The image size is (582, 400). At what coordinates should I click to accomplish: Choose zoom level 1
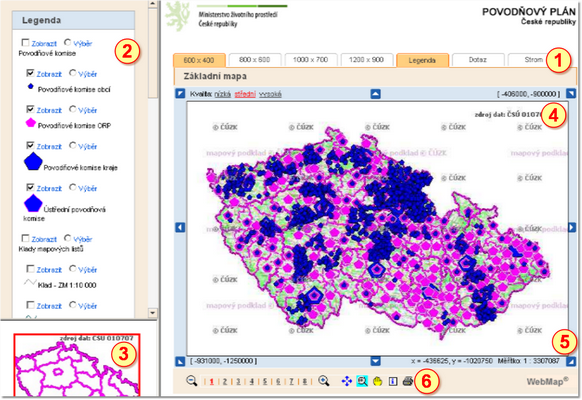click(212, 381)
